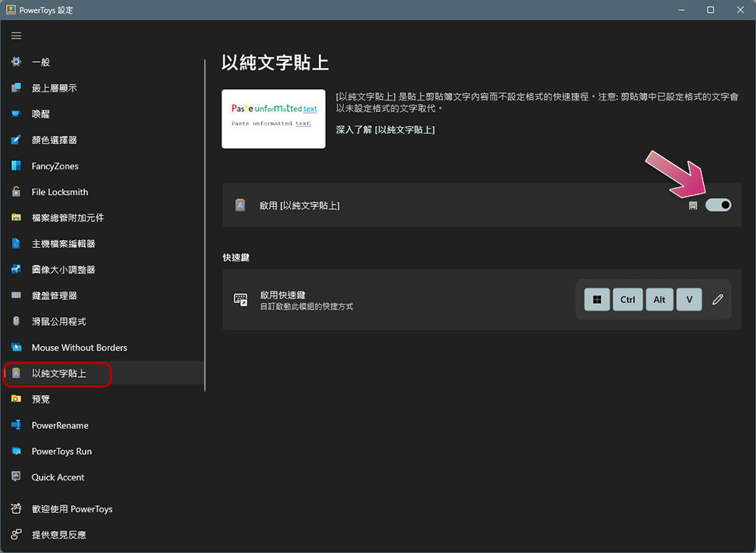The height and width of the screenshot is (553, 756).
Task: Click the PowerToys Run icon
Action: coord(16,451)
